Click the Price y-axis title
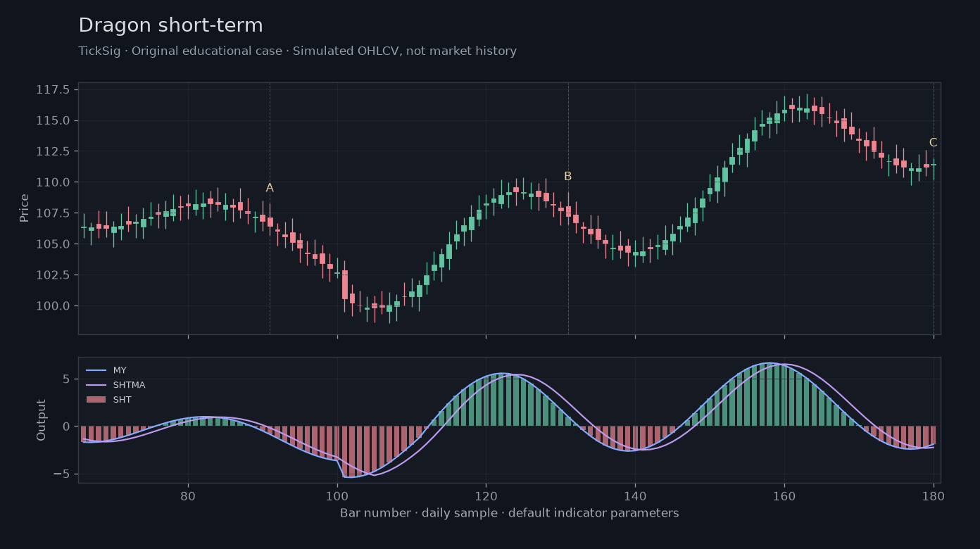The image size is (980, 549). pos(25,208)
